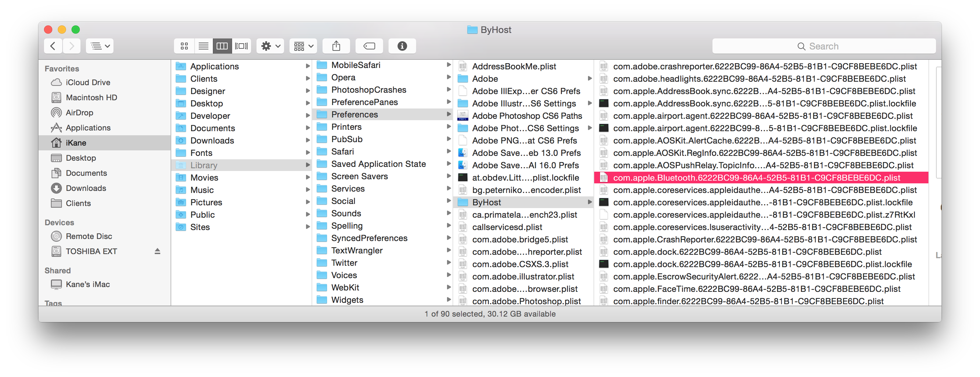
Task: Select the Cover Flow view icon
Action: [x=242, y=46]
